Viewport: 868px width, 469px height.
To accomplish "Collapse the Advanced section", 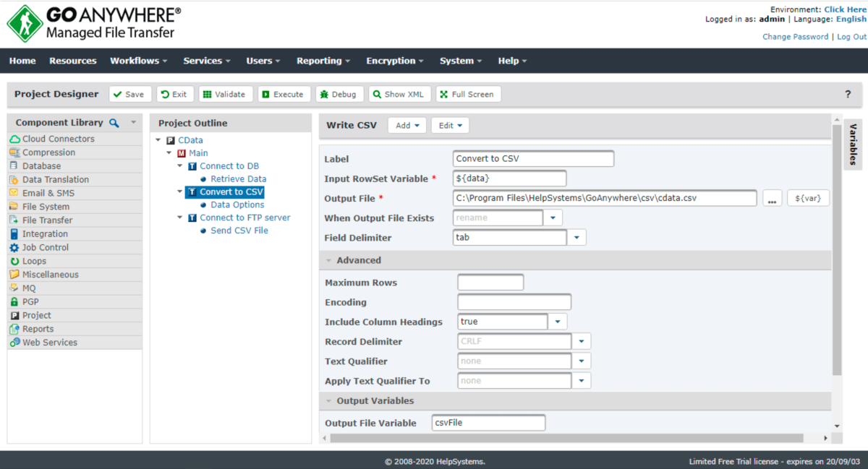I will tap(329, 260).
